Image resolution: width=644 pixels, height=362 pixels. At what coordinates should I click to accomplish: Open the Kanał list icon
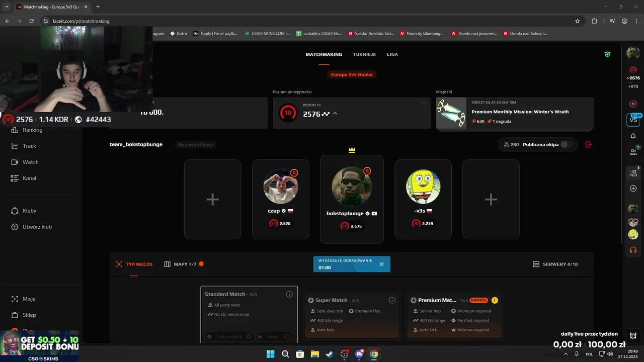pyautogui.click(x=15, y=178)
